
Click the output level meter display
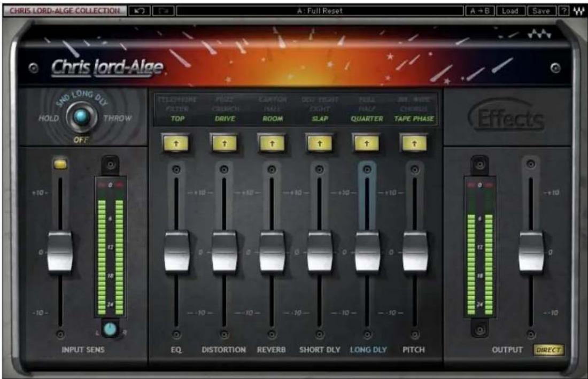[480, 247]
